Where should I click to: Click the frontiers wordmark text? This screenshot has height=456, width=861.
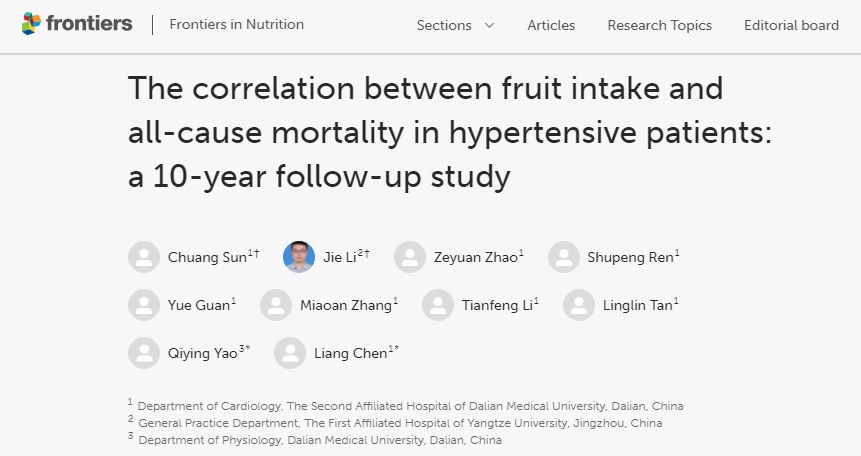tap(89, 23)
